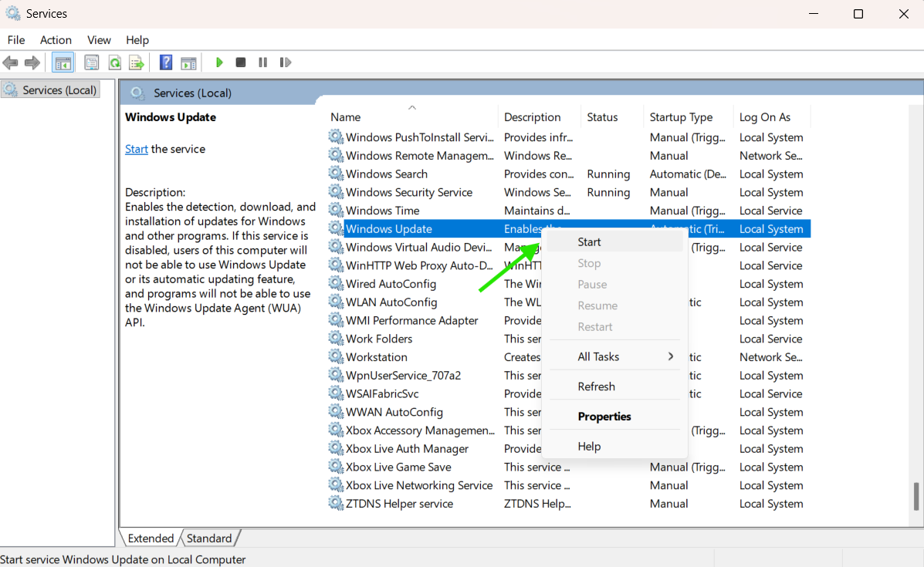This screenshot has width=924, height=567.
Task: Click the gear icon beside Work Folders
Action: tap(336, 339)
